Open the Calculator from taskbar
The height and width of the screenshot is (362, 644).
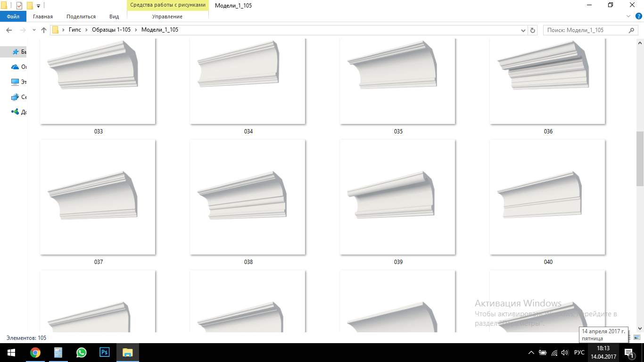point(58,353)
